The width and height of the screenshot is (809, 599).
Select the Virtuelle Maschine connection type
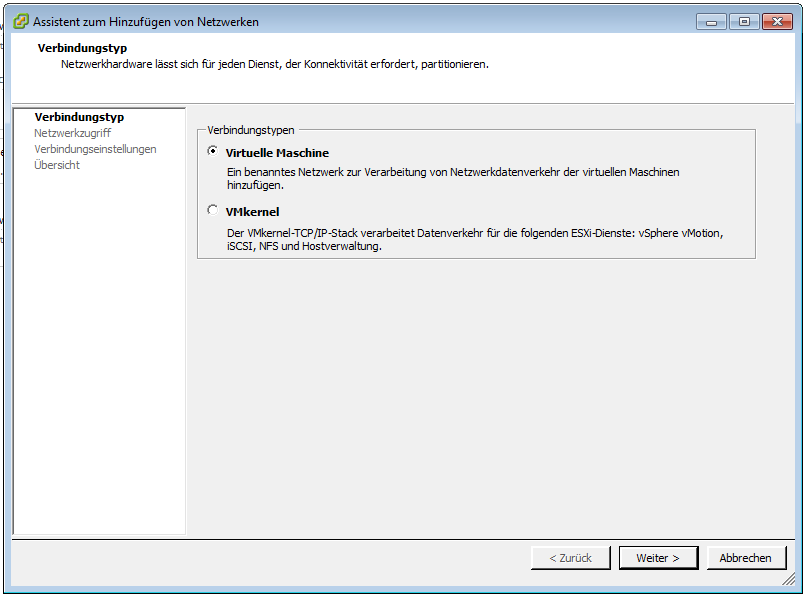[x=211, y=151]
